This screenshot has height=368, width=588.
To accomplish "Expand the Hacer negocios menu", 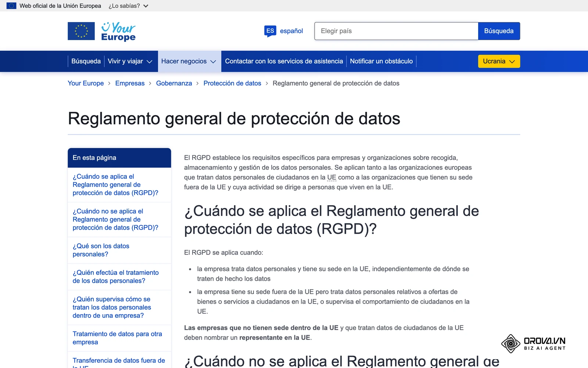I will pyautogui.click(x=189, y=61).
